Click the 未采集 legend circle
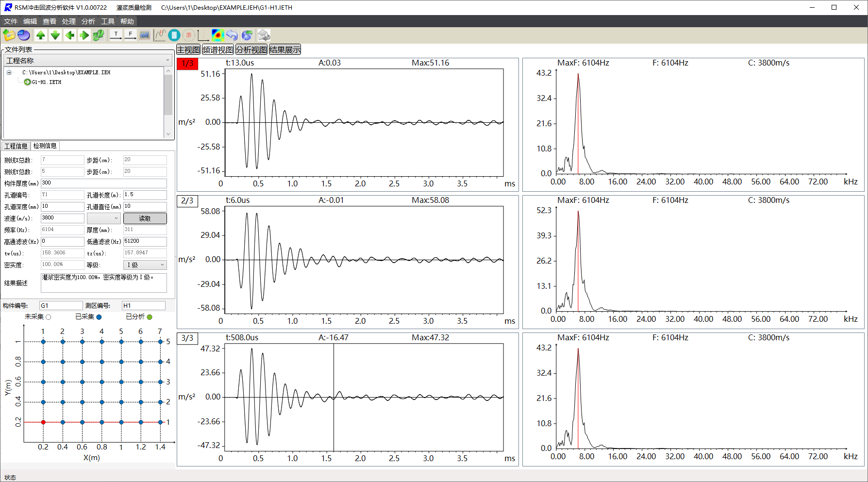This screenshot has height=482, width=868. coord(48,317)
